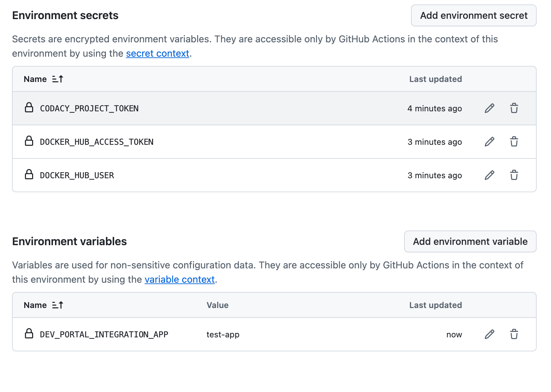
Task: Click the secrets Last updated column header
Action: click(435, 79)
